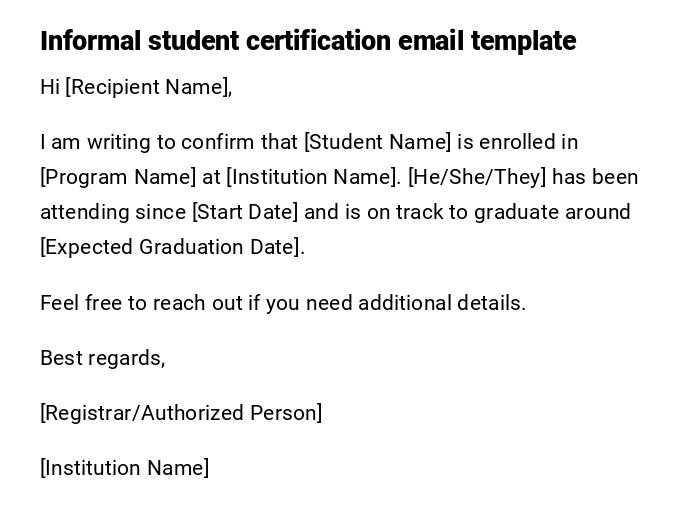Click the [Institution Name] placeholder in the paragraph
The image size is (700, 530).
(313, 177)
